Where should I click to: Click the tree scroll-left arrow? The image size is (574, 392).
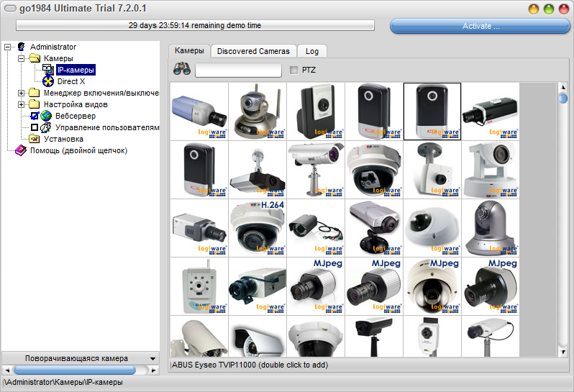click(7, 370)
